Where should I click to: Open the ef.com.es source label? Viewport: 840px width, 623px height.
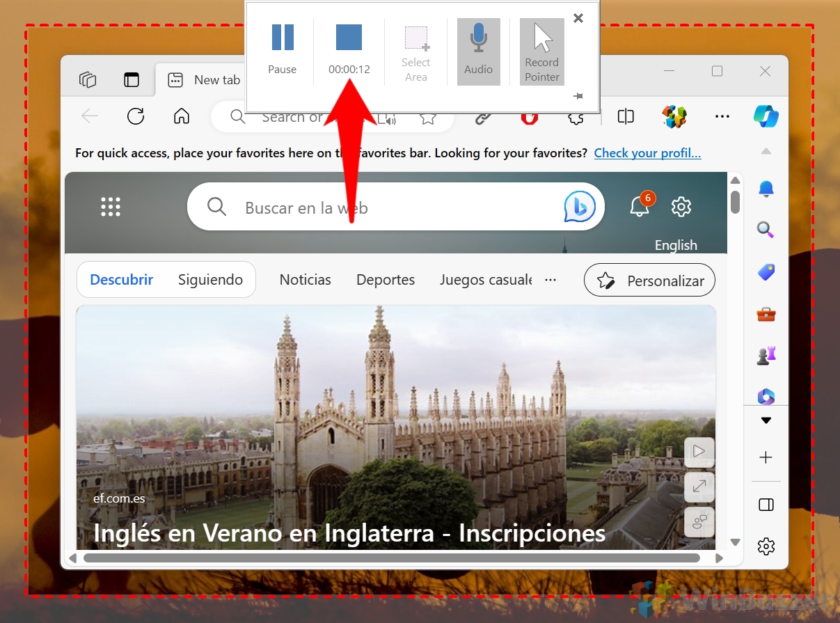pos(119,498)
